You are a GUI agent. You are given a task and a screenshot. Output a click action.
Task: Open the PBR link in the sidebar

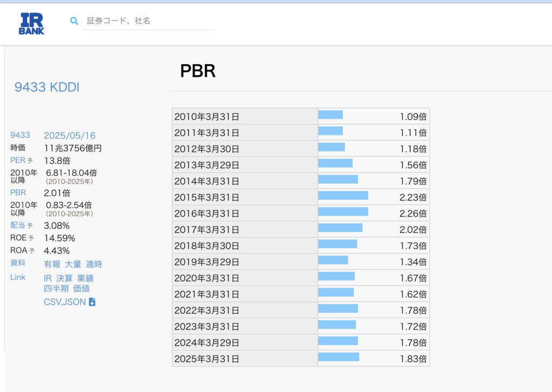pyautogui.click(x=18, y=192)
